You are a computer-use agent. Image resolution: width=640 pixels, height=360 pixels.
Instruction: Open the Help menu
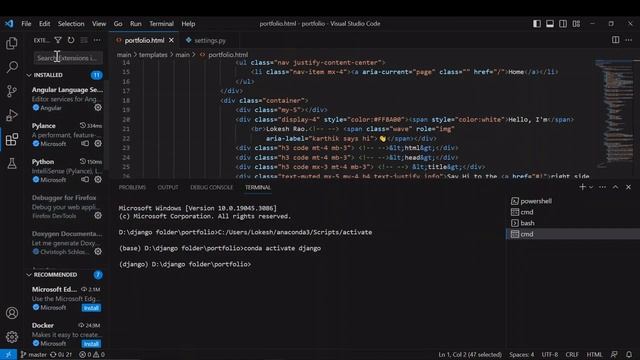click(x=188, y=24)
